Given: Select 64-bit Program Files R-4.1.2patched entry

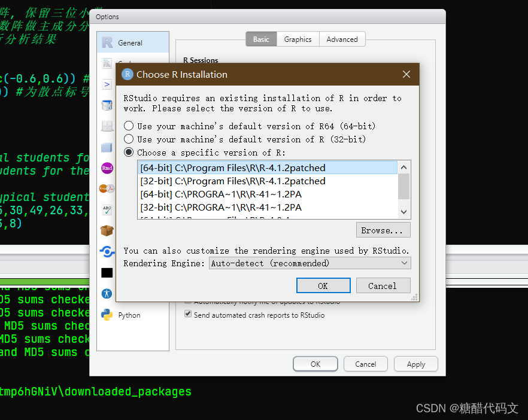Looking at the screenshot, I should point(268,168).
